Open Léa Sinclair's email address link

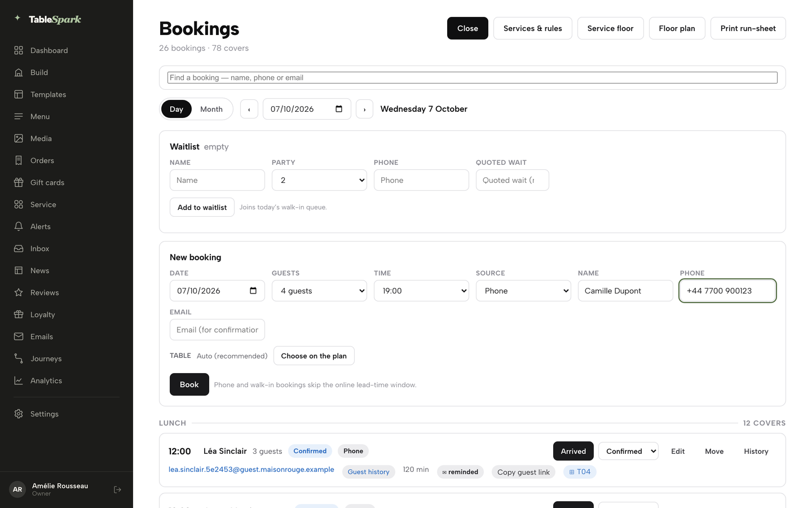(251, 470)
